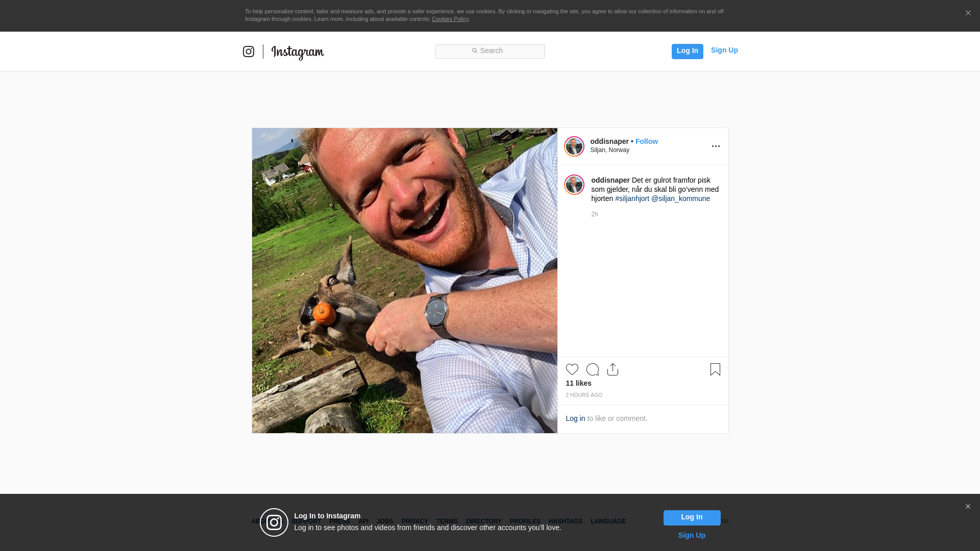This screenshot has width=980, height=551.
Task: Open Sign Up link in header
Action: pyautogui.click(x=724, y=50)
